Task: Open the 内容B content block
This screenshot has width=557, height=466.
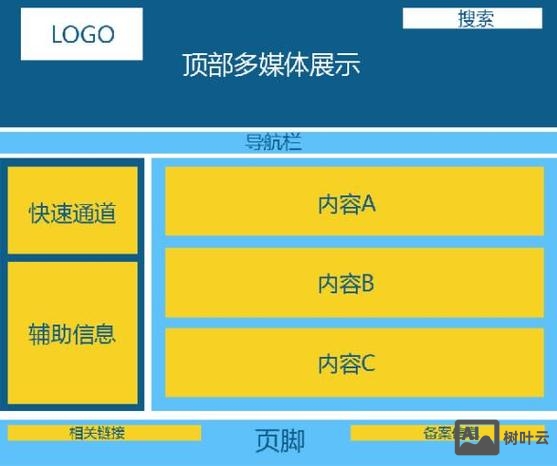Action: click(x=355, y=283)
